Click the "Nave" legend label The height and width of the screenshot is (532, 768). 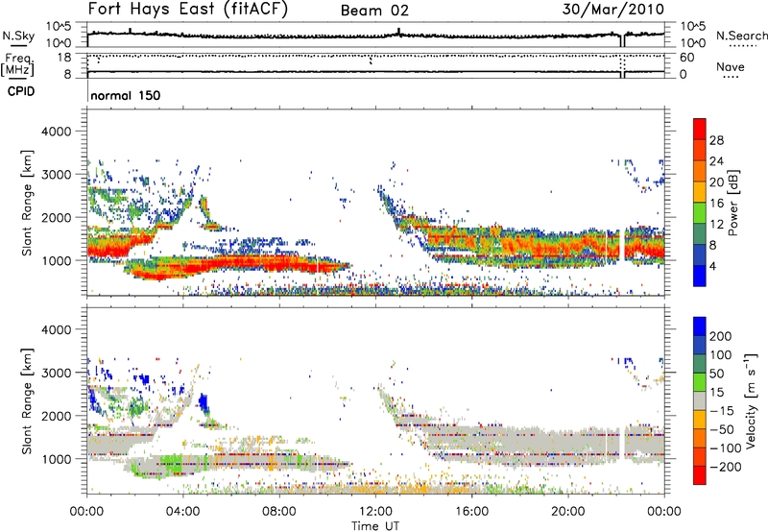tap(731, 66)
